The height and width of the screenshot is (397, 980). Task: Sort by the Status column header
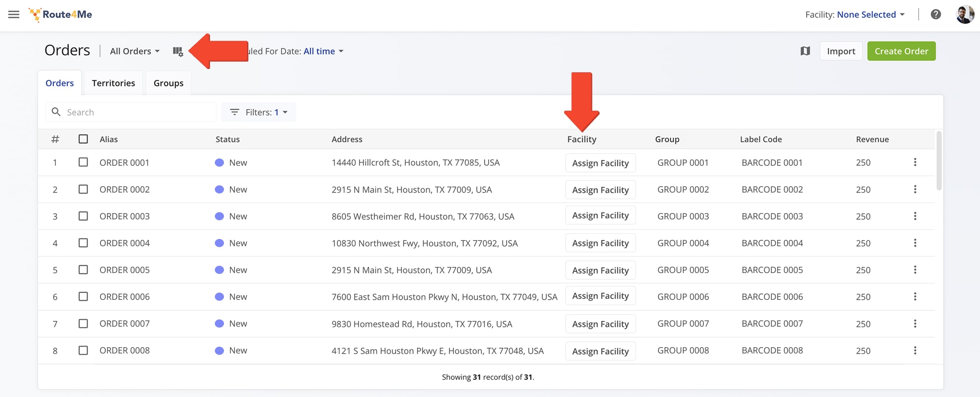tap(228, 139)
